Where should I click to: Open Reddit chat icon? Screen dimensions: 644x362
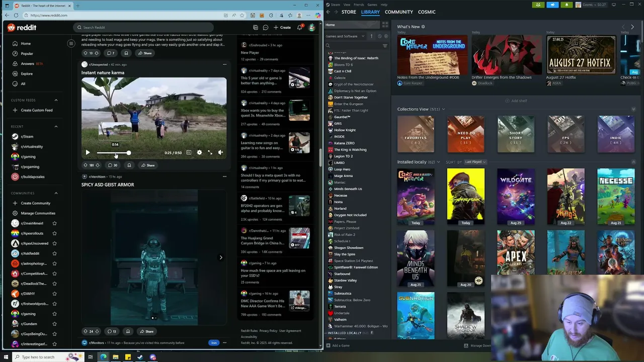tap(266, 27)
